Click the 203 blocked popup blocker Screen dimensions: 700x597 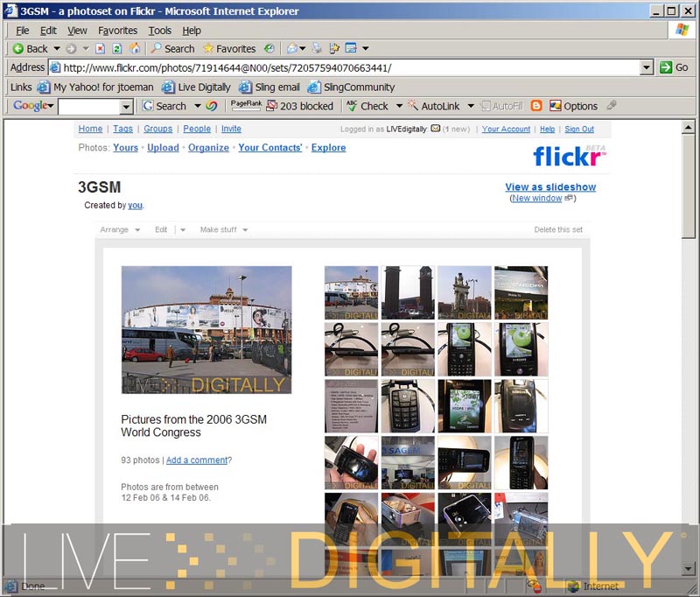299,106
